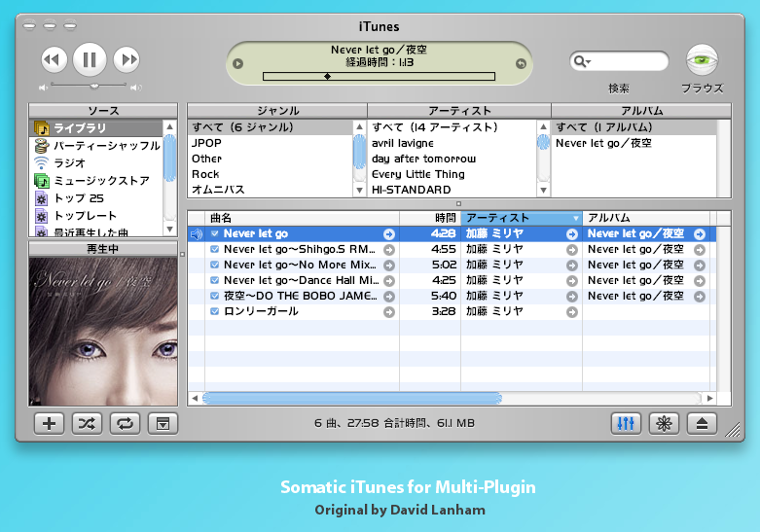Click the rewind previous track button
This screenshot has width=760, height=532.
click(x=54, y=59)
